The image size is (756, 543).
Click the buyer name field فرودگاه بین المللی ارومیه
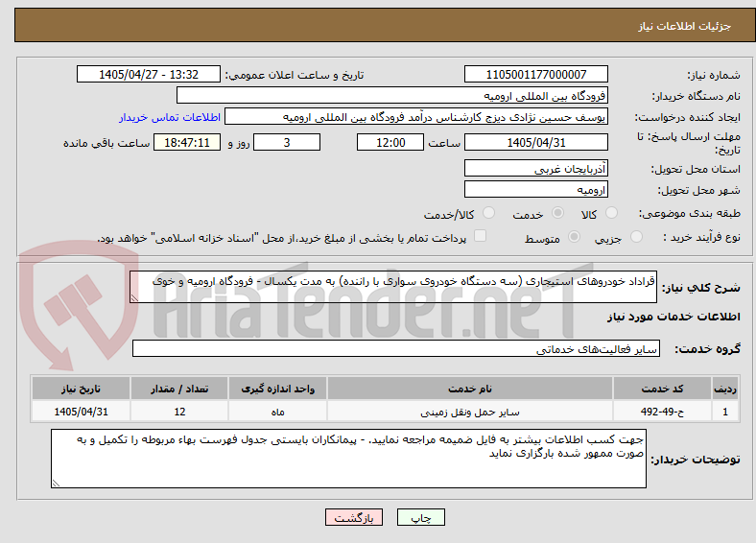point(392,96)
